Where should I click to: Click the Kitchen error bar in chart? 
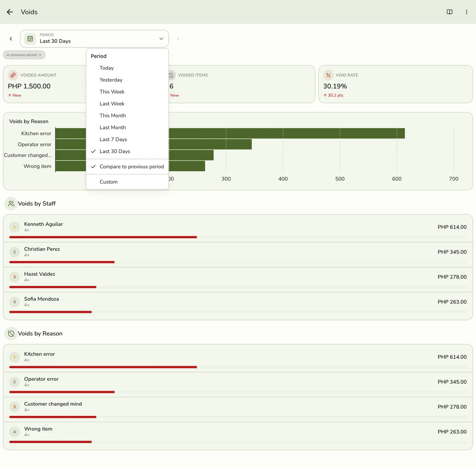coord(287,133)
